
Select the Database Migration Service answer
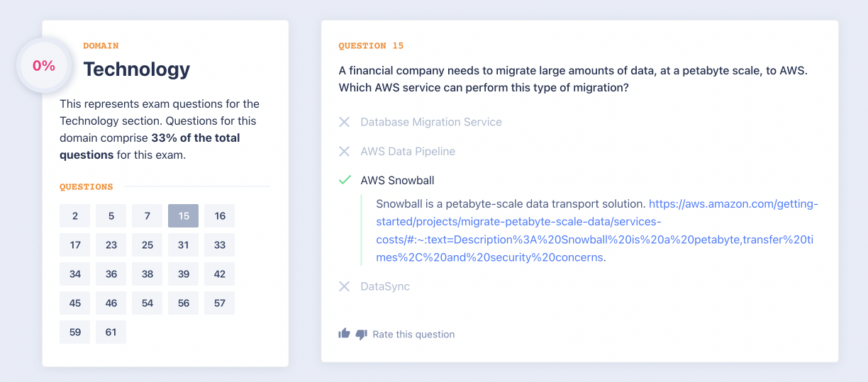430,122
